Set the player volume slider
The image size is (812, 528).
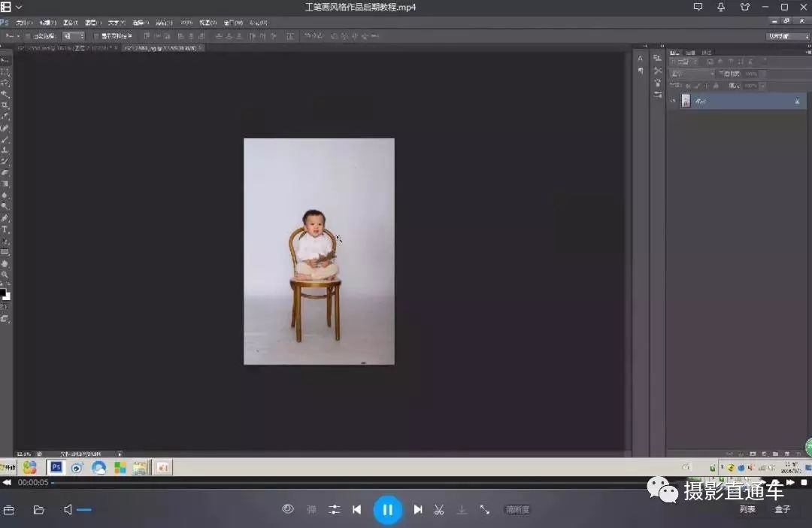point(84,510)
